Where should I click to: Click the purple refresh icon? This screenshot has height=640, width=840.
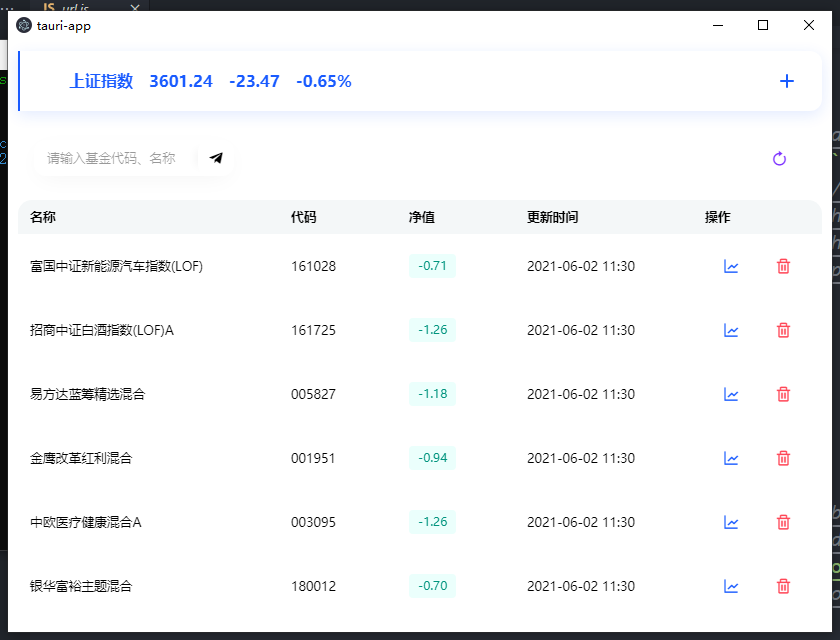tap(779, 159)
